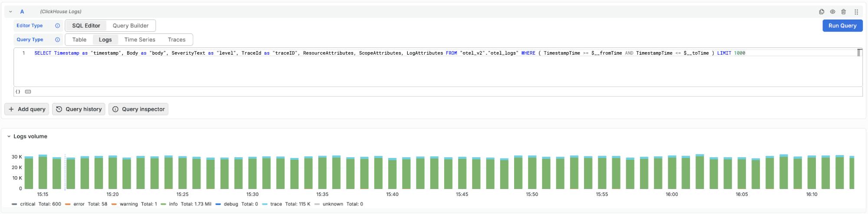Collapse query A row using chevron

pos(10,12)
